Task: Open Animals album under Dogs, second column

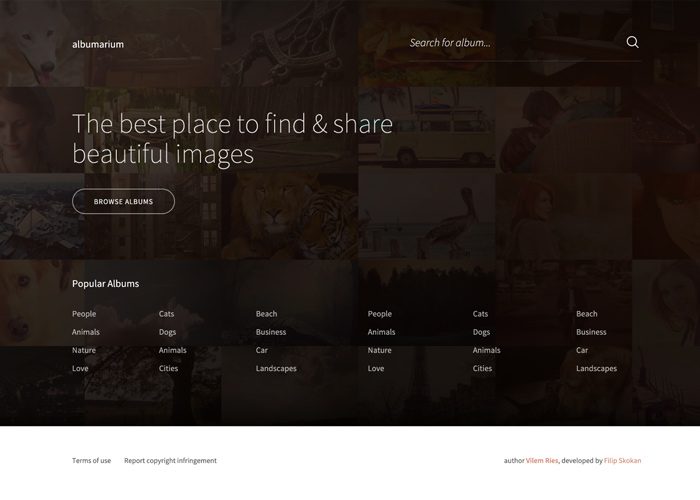Action: tap(172, 350)
